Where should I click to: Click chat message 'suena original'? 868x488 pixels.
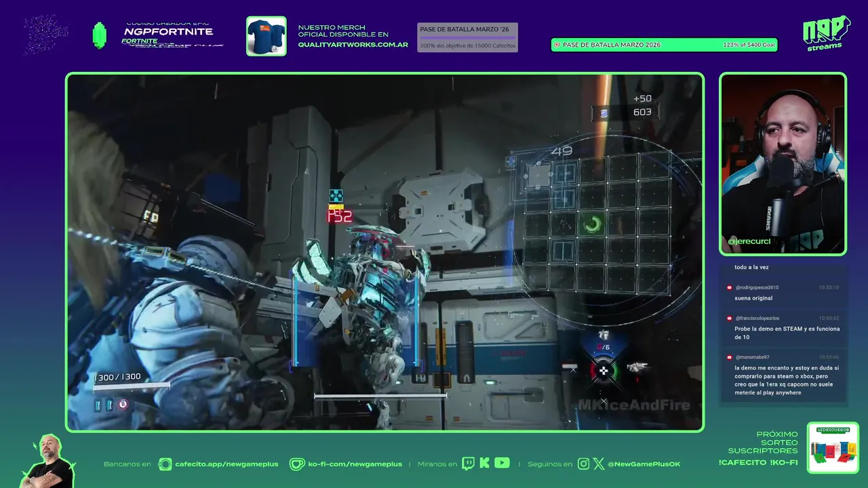(x=753, y=298)
